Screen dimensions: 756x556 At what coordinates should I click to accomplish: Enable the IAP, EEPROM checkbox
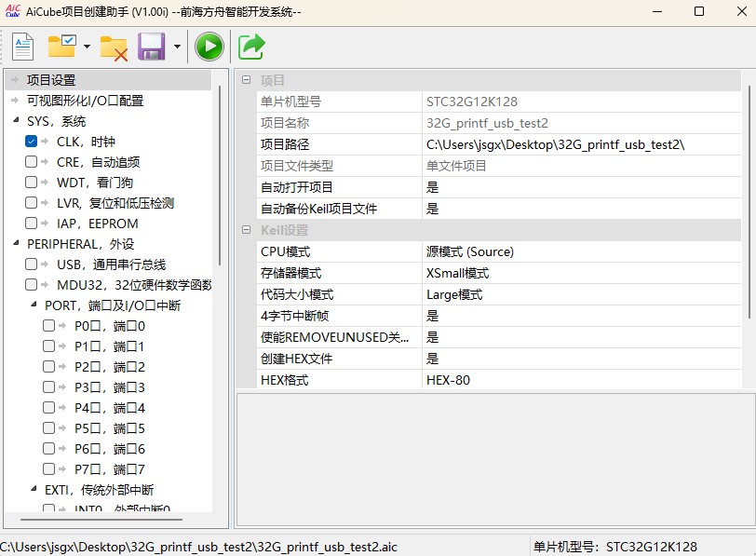[x=31, y=224]
